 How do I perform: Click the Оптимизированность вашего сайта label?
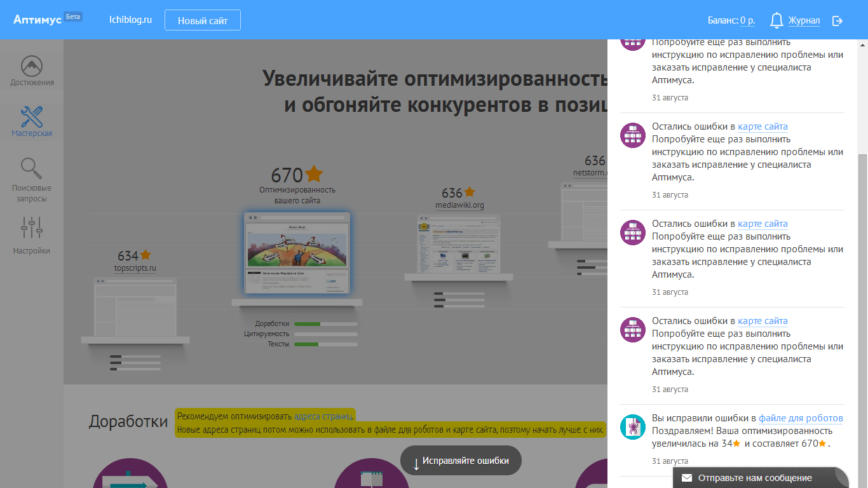[297, 195]
